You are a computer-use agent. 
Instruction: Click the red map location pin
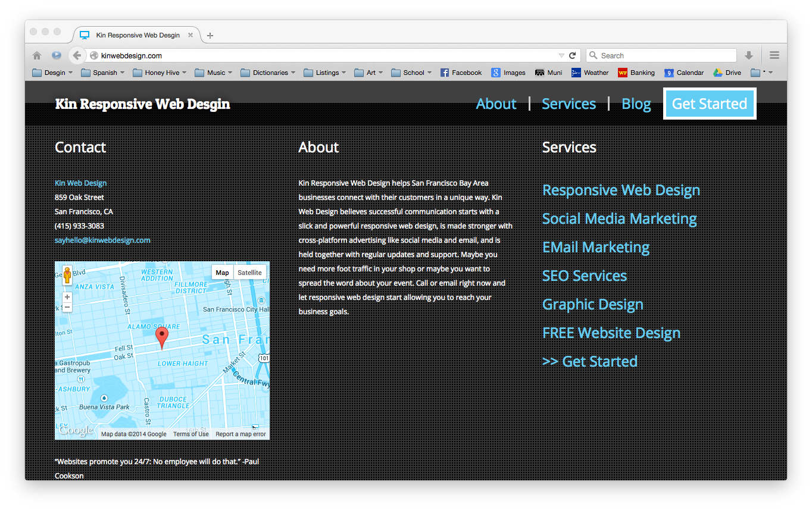162,338
